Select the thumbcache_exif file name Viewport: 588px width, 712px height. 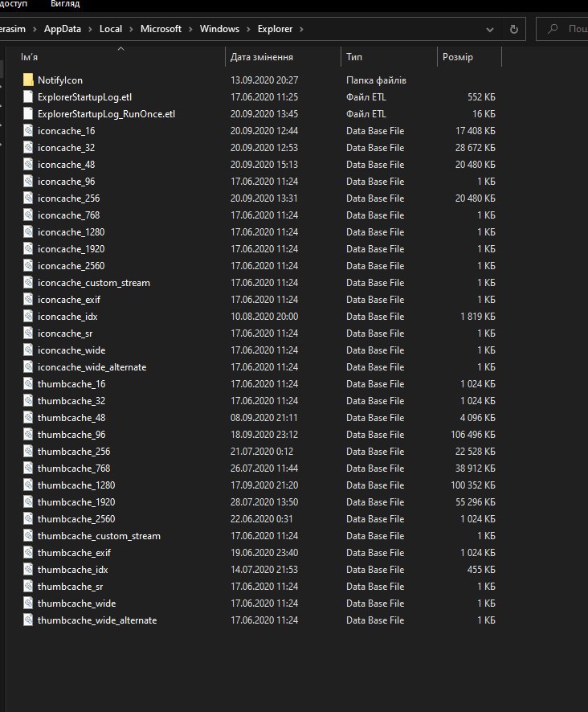pyautogui.click(x=74, y=553)
